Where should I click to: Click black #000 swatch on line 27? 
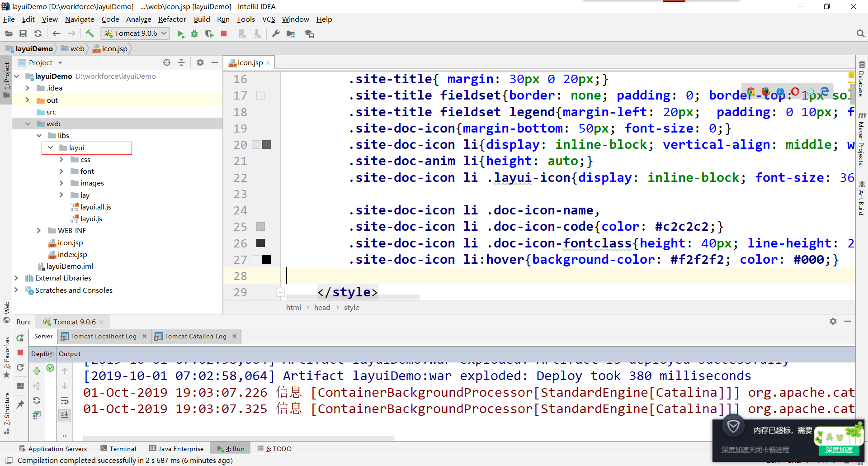click(267, 259)
